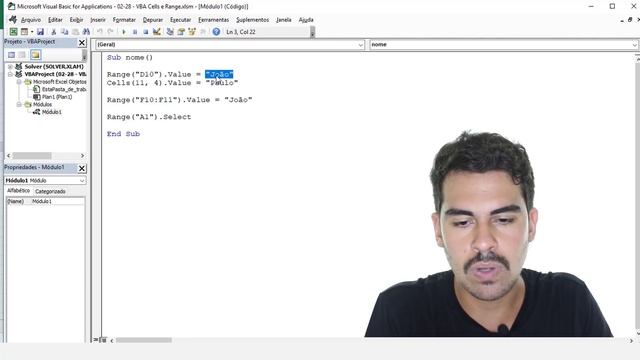Toggle Design Mode icon

pyautogui.click(x=157, y=32)
